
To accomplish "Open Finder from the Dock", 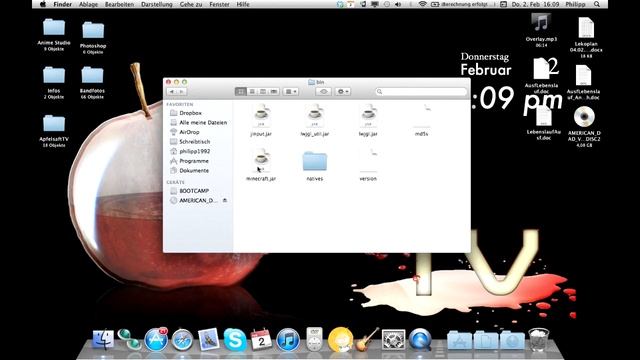I will [x=103, y=340].
